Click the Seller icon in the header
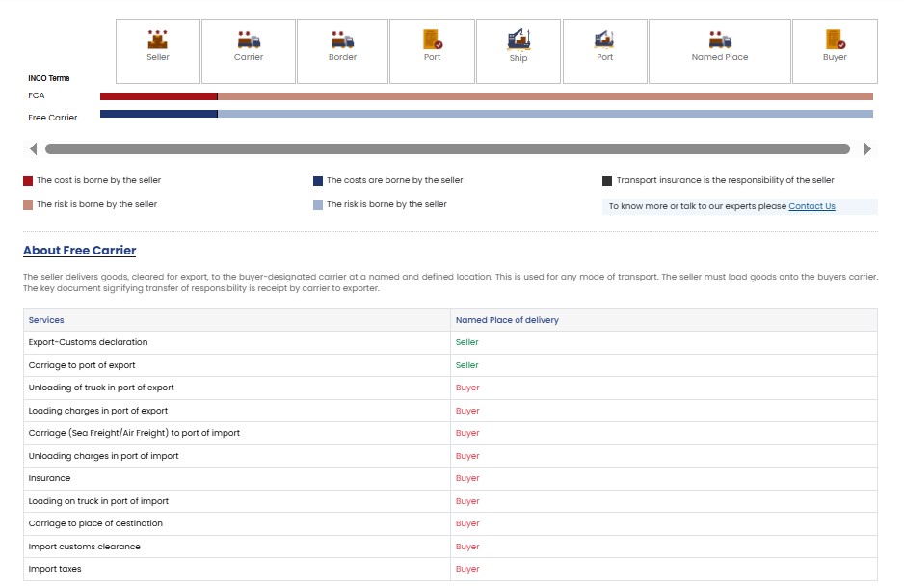Image resolution: width=904 pixels, height=588 pixels. 158,40
